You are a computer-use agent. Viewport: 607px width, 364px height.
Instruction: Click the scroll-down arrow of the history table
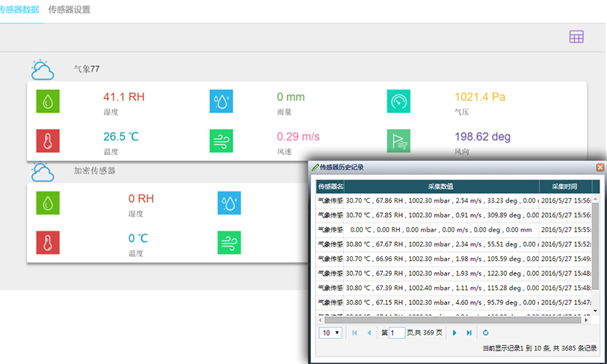(x=595, y=311)
